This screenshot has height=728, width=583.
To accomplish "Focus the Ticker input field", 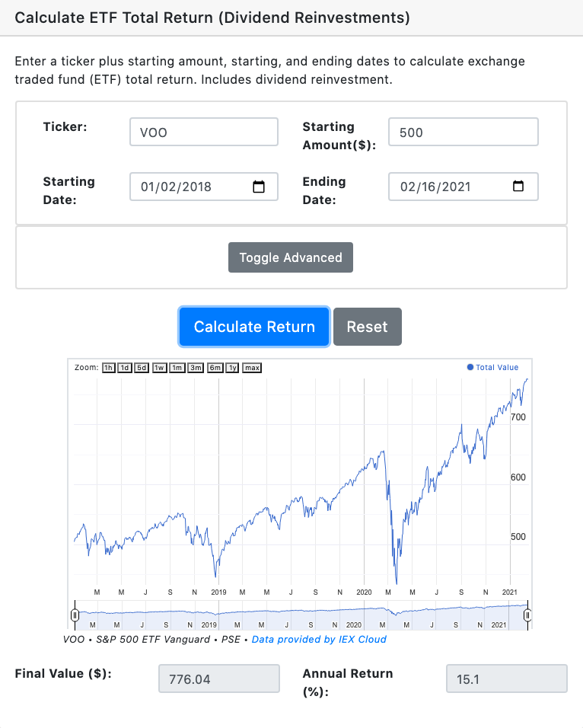I will (204, 132).
